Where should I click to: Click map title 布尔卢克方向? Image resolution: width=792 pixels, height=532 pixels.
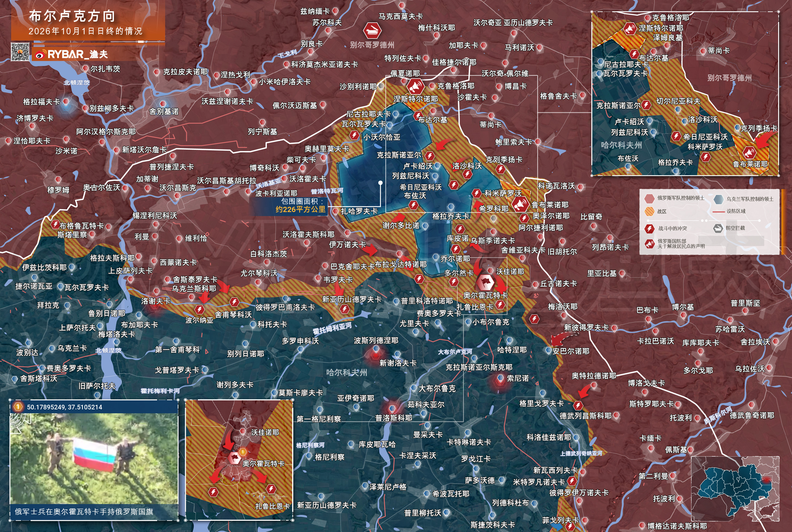coord(72,16)
